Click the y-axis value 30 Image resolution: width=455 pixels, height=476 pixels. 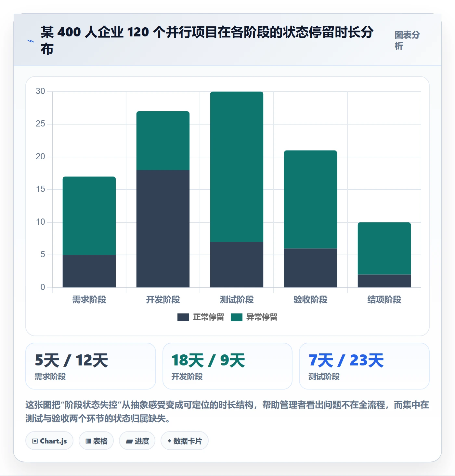tap(40, 91)
